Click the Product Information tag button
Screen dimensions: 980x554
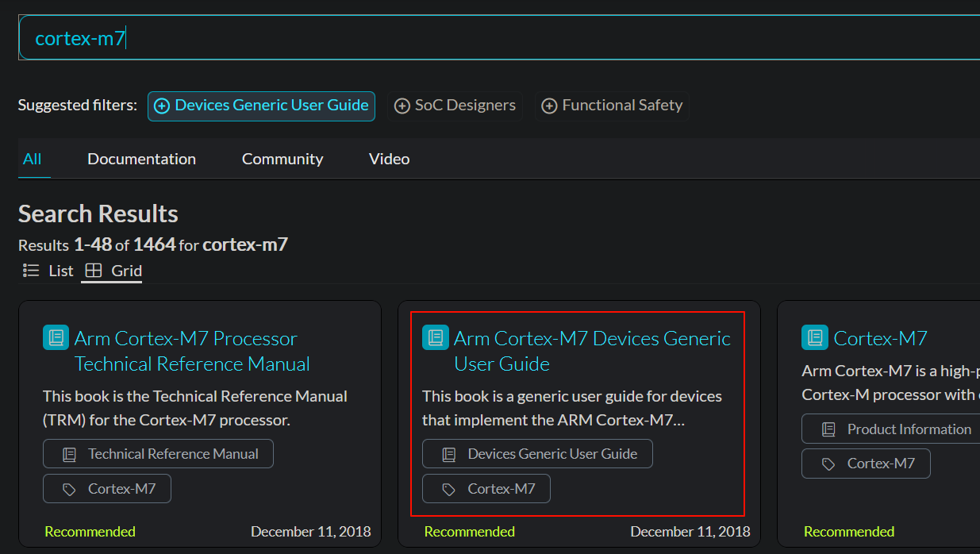click(897, 429)
